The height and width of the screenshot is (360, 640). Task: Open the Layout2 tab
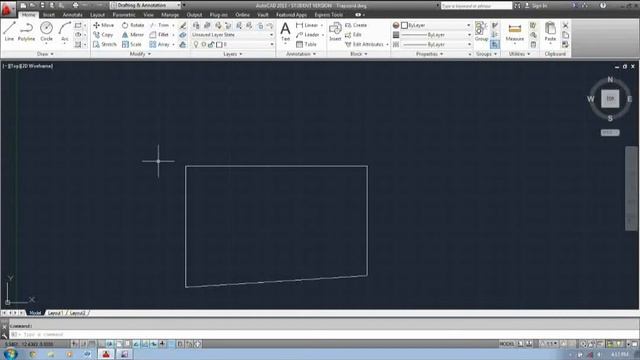pos(78,313)
